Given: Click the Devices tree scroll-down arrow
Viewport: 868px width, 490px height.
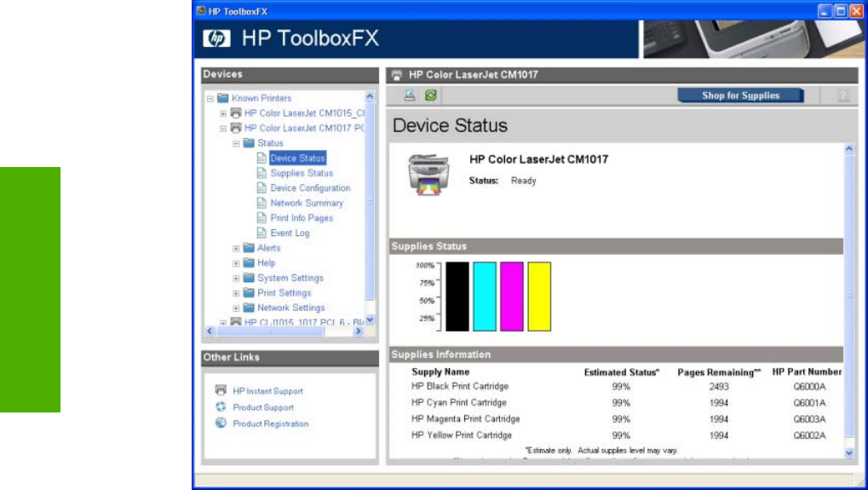Looking at the screenshot, I should [370, 320].
